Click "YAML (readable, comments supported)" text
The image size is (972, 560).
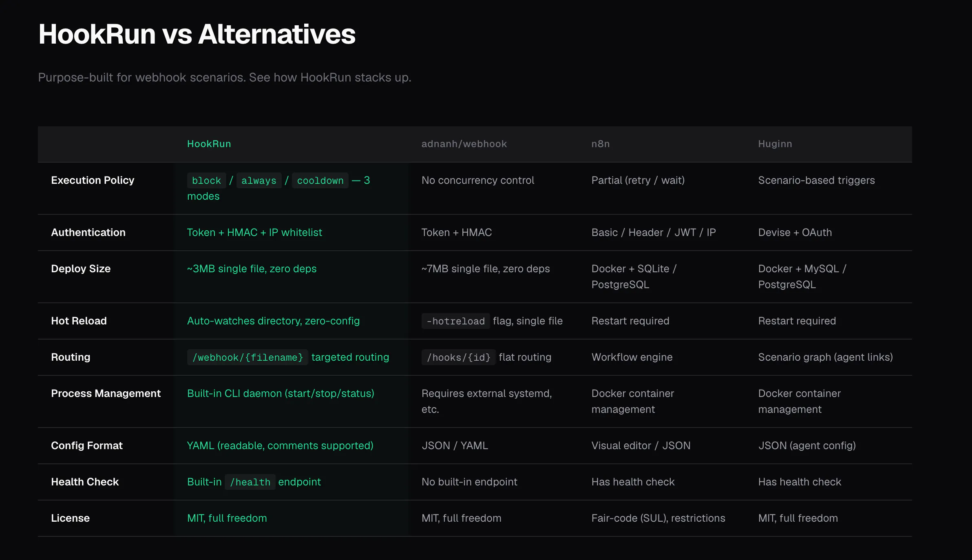[280, 445]
